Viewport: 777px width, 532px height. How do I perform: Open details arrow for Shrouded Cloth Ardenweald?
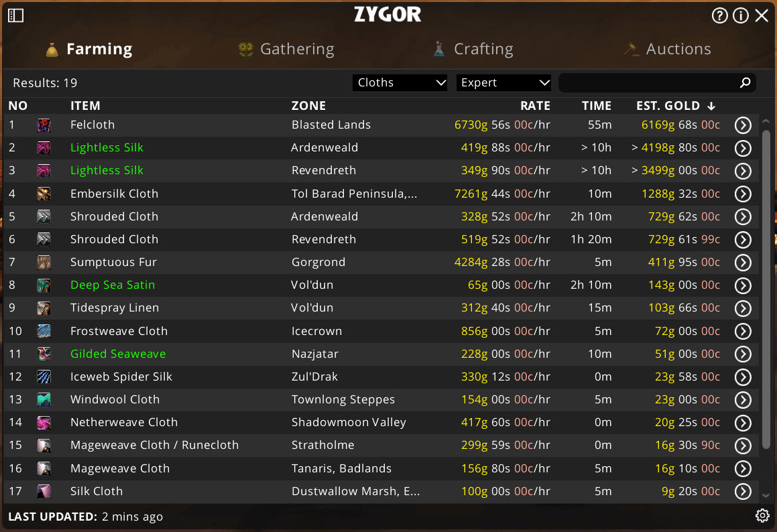coord(743,217)
